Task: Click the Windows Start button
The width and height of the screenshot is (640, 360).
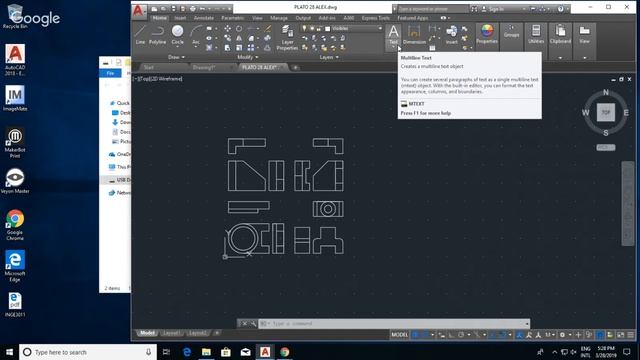Action: tap(9, 352)
